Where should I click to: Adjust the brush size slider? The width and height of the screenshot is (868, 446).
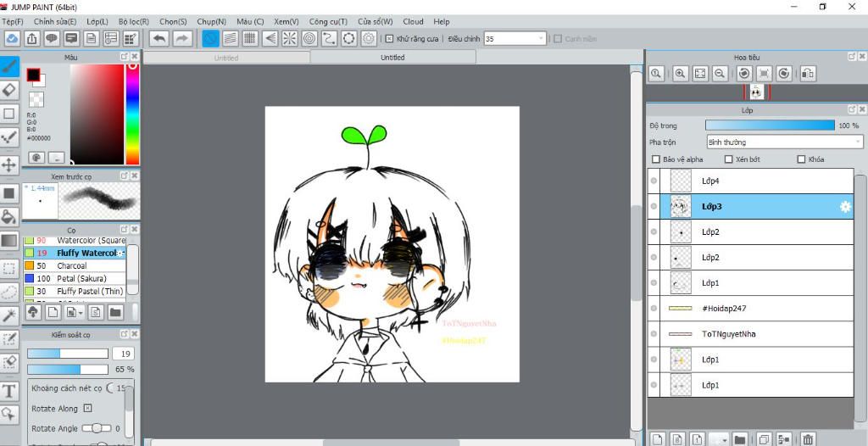pos(68,354)
